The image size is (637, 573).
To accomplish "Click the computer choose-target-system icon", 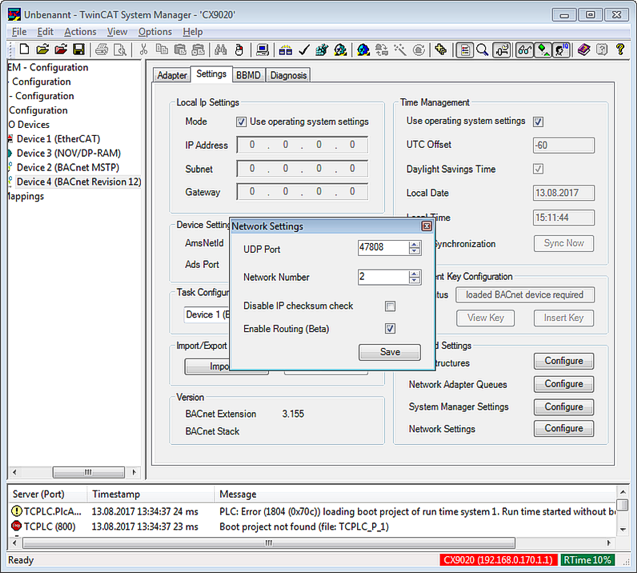I will (x=262, y=50).
